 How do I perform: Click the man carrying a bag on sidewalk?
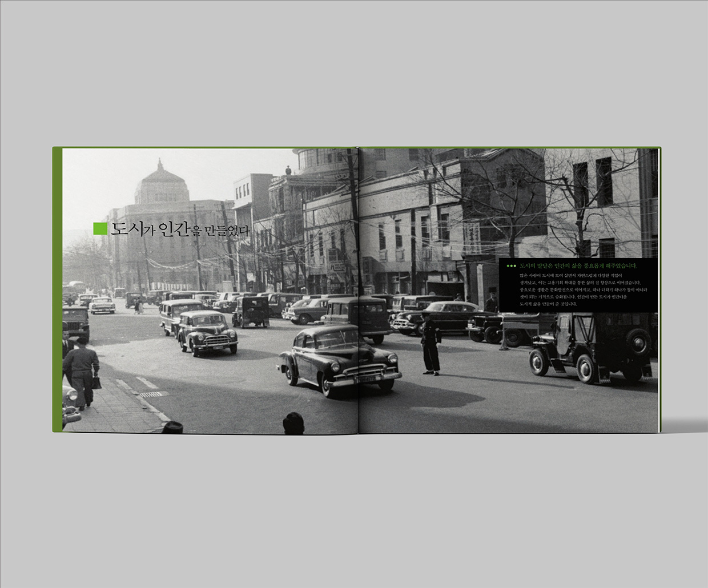[82, 372]
